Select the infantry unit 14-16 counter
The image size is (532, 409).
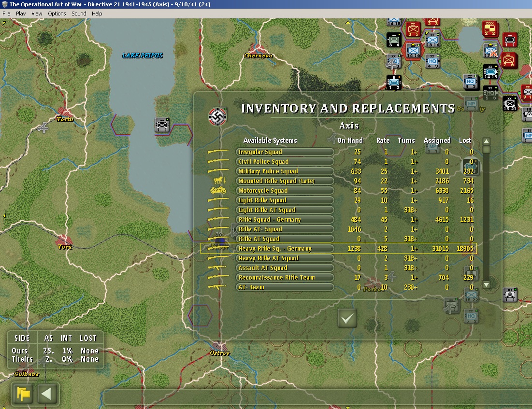point(413,51)
